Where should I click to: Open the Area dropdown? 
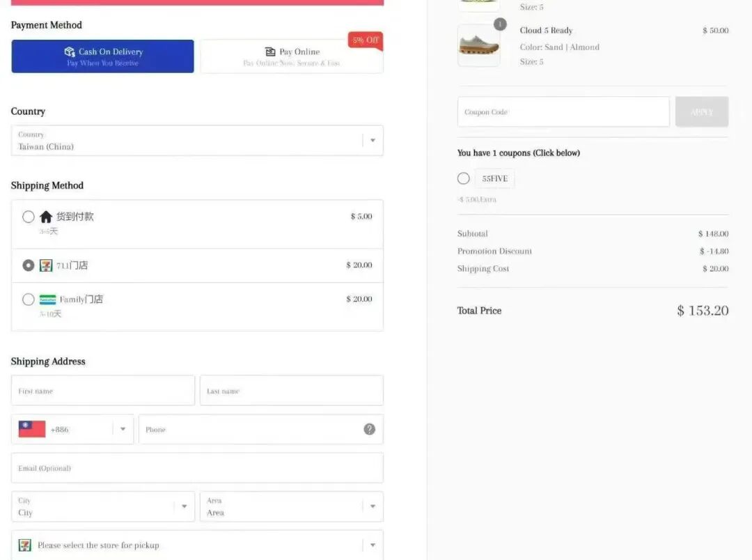292,507
